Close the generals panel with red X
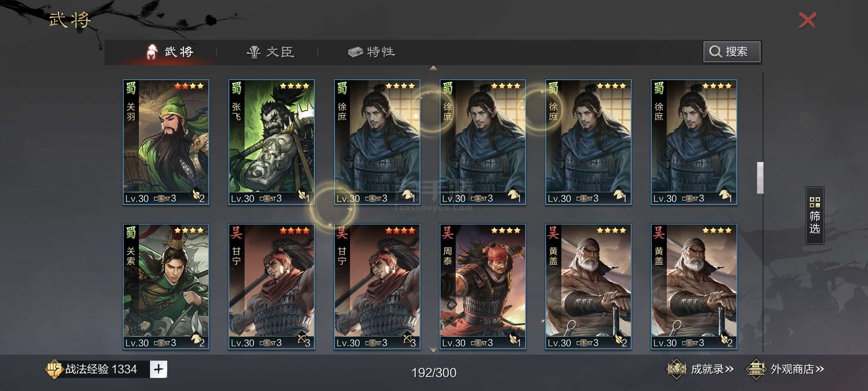868x391 pixels. (807, 20)
